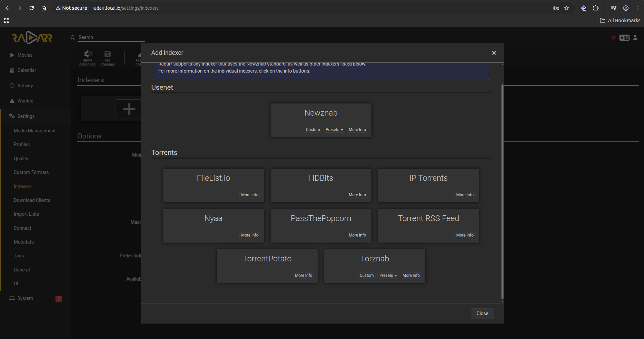The width and height of the screenshot is (644, 339).
Task: Choose Custom under Torznab
Action: tap(367, 276)
